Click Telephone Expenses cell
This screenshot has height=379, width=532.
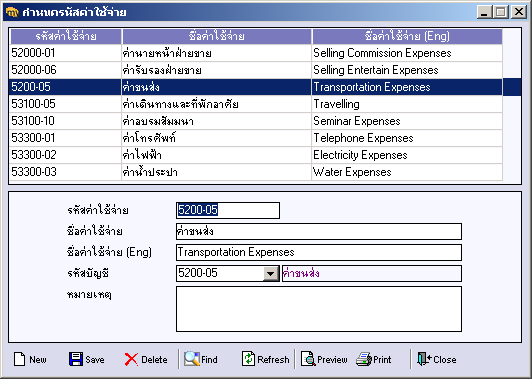coord(407,138)
